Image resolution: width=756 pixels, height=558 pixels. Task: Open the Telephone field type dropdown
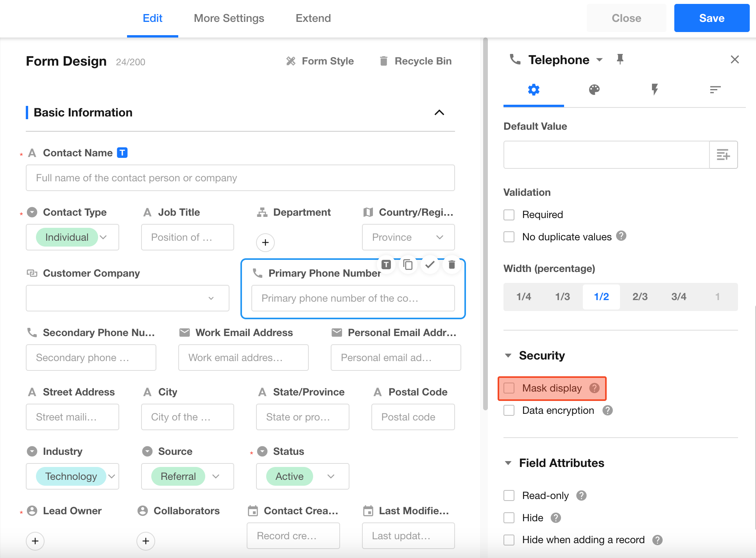point(599,60)
